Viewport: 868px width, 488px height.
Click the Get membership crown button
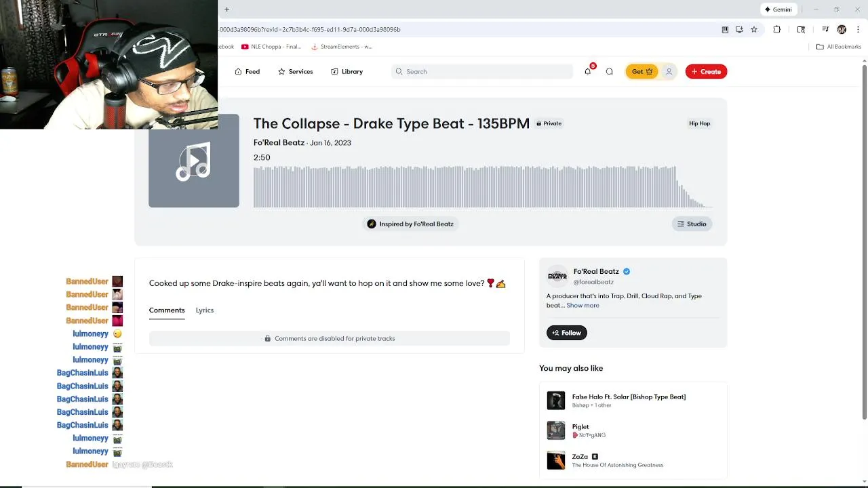(x=642, y=71)
